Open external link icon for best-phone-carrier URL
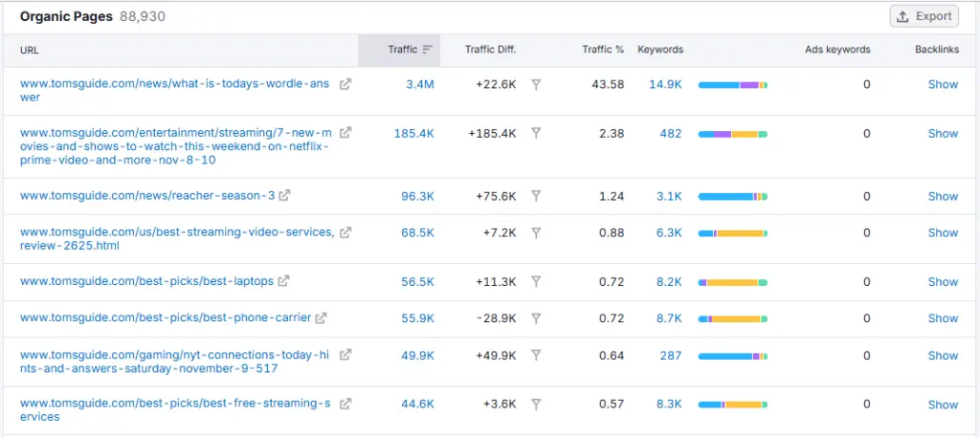This screenshot has height=437, width=980. pos(322,318)
